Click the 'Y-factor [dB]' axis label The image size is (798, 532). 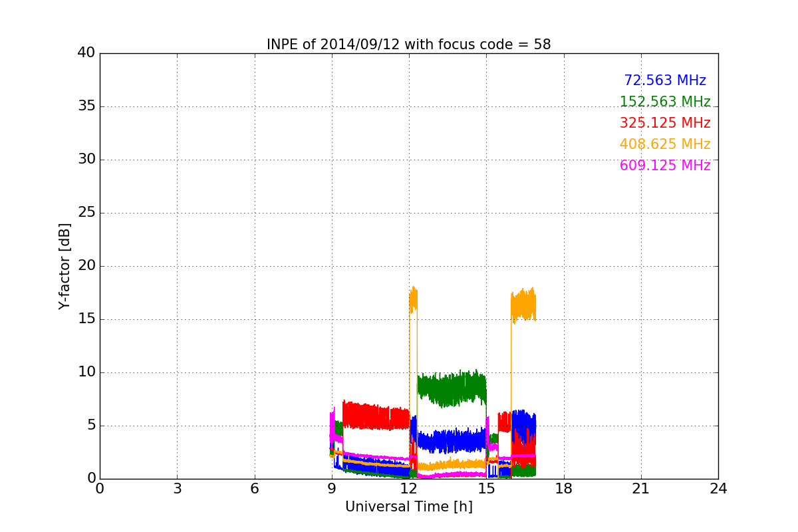click(x=65, y=266)
